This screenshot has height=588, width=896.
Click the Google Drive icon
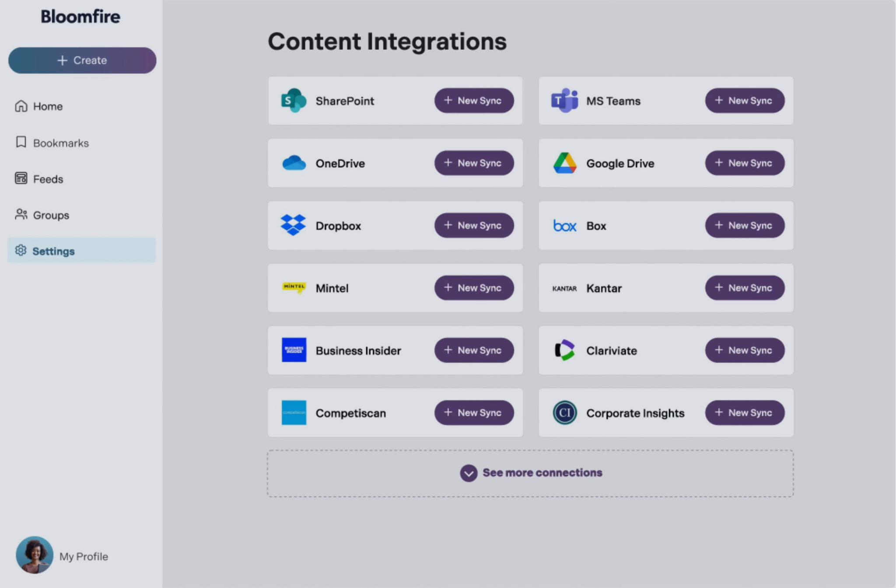pos(564,163)
